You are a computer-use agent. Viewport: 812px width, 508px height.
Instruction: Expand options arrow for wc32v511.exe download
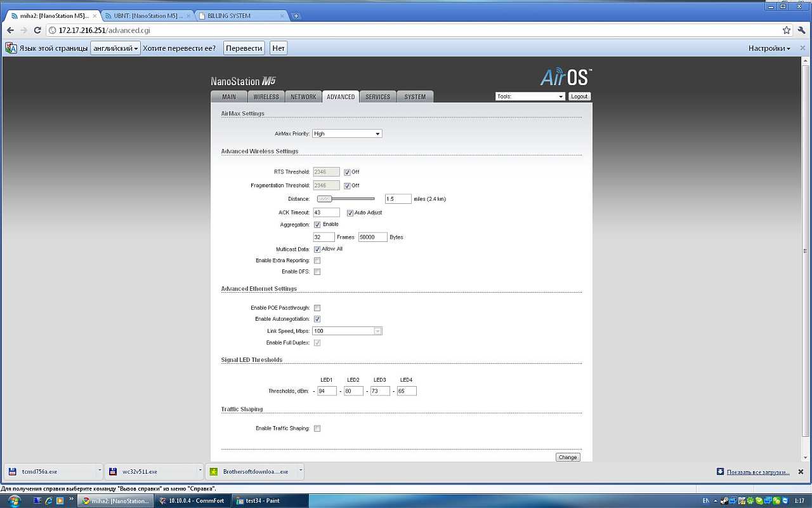pos(200,472)
